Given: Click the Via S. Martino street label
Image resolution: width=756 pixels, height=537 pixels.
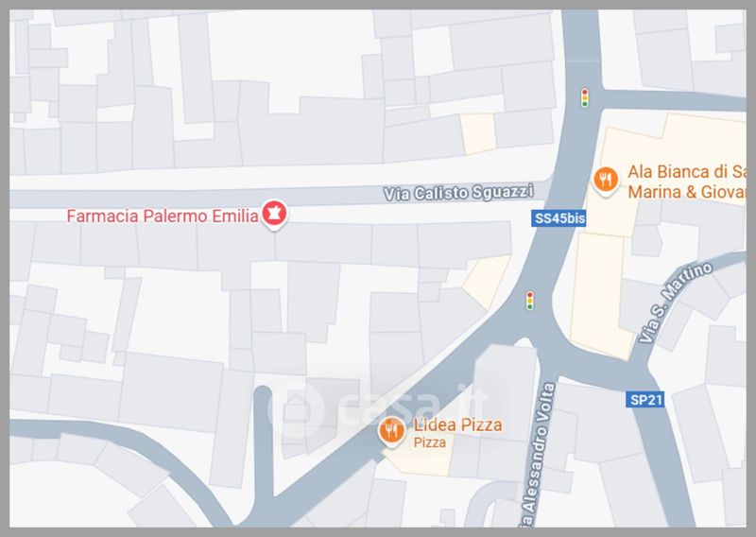Looking at the screenshot, I should tap(676, 302).
